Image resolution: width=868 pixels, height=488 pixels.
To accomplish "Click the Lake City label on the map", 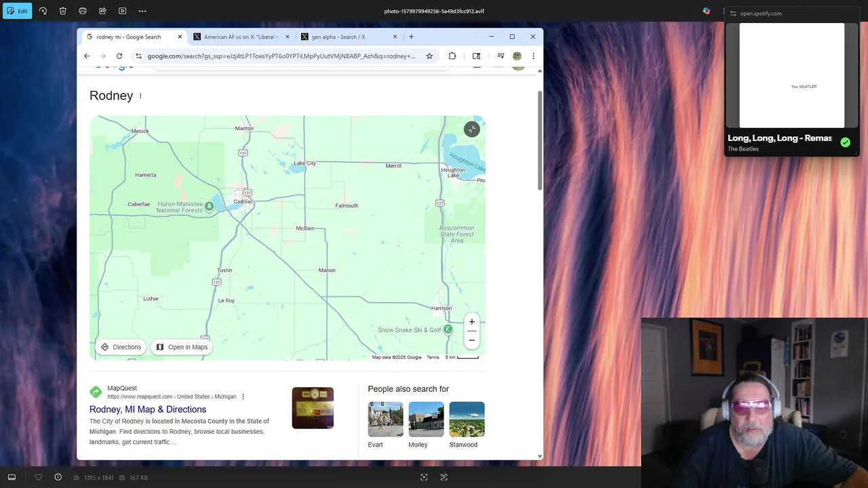I will (304, 163).
